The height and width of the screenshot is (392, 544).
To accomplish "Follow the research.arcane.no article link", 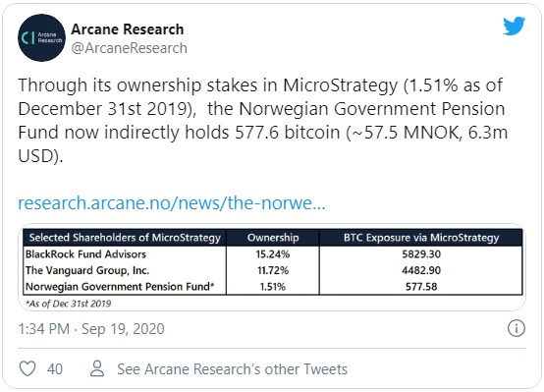I will coord(172,202).
